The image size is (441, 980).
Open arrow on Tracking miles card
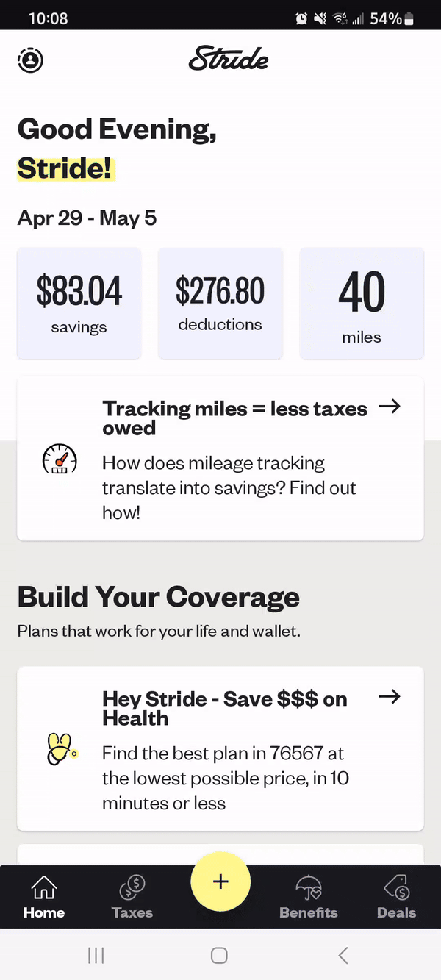tap(390, 407)
